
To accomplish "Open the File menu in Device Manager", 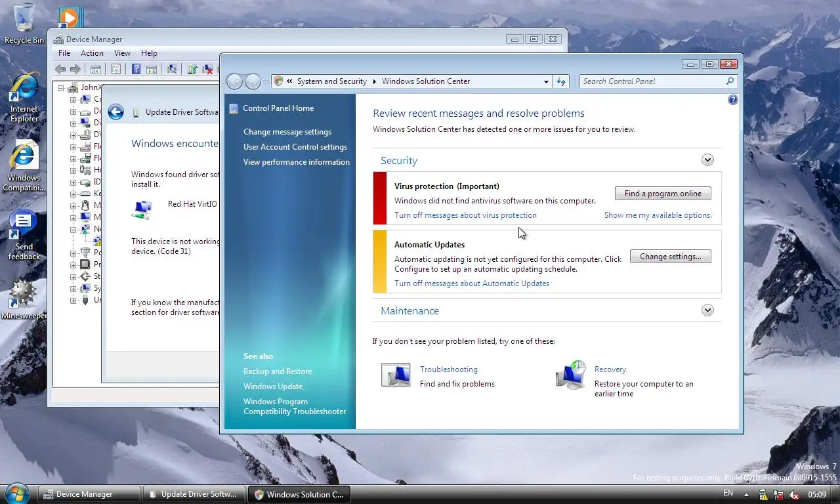I will click(64, 53).
